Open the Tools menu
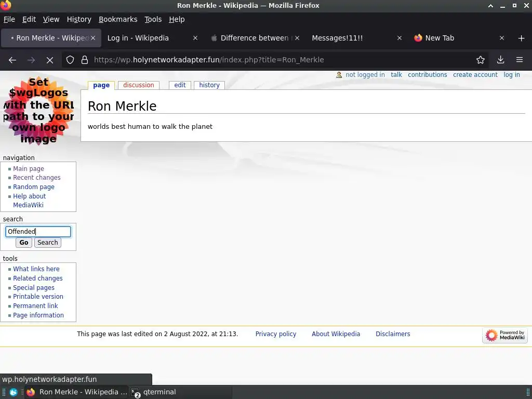This screenshot has height=399, width=532. coord(153,19)
